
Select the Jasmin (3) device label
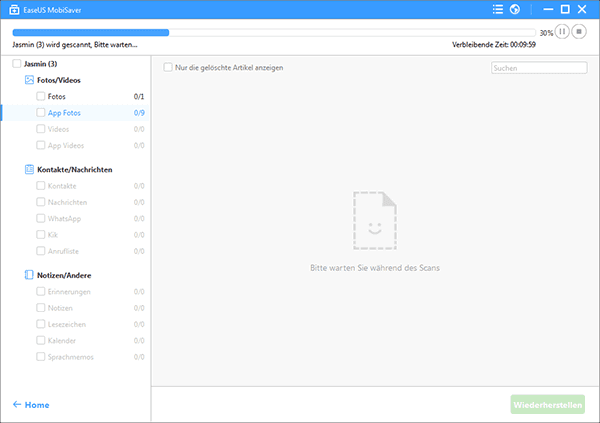(41, 64)
